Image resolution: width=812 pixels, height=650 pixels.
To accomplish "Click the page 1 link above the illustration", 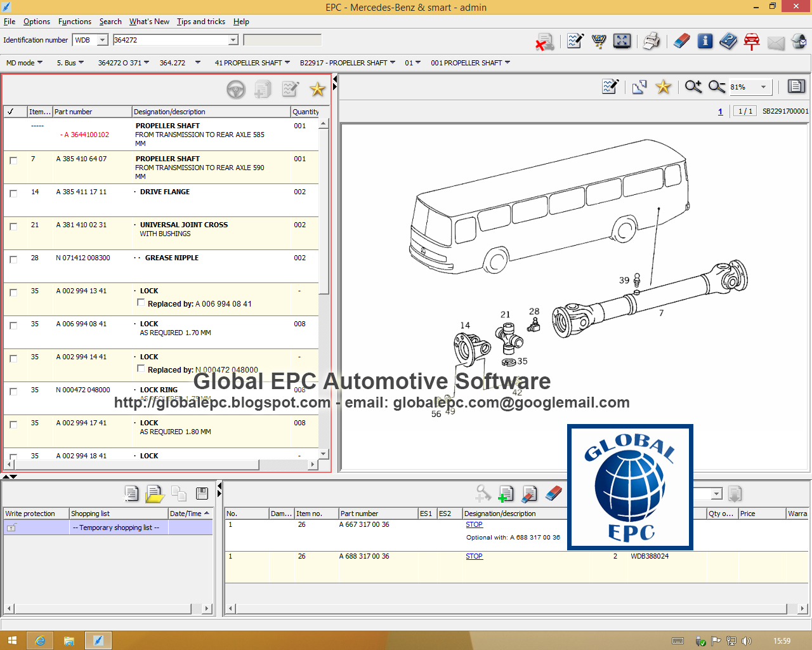I will coord(720,111).
